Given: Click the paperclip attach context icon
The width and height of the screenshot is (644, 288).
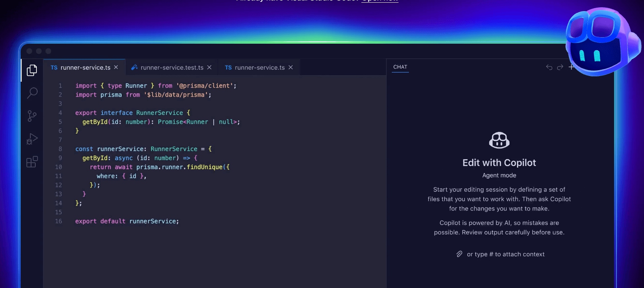Looking at the screenshot, I should (459, 254).
